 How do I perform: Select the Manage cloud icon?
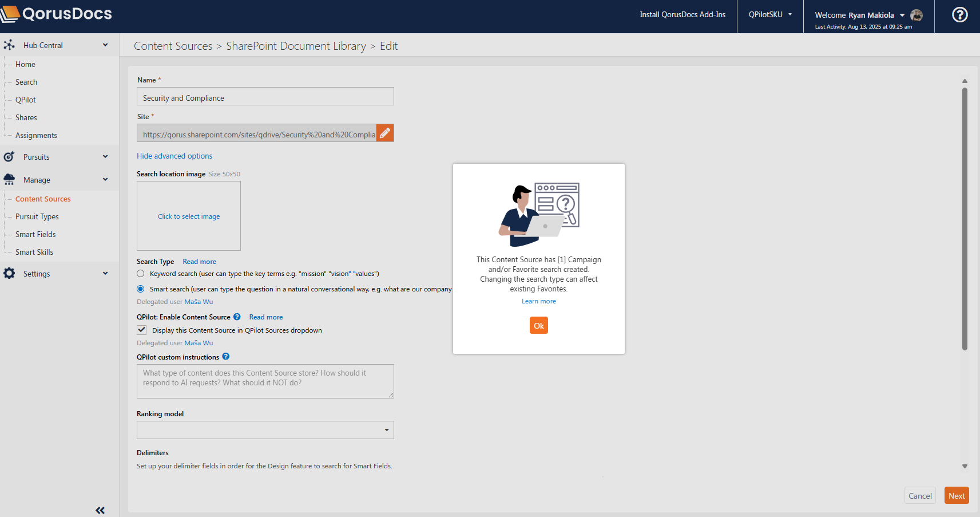click(x=9, y=179)
